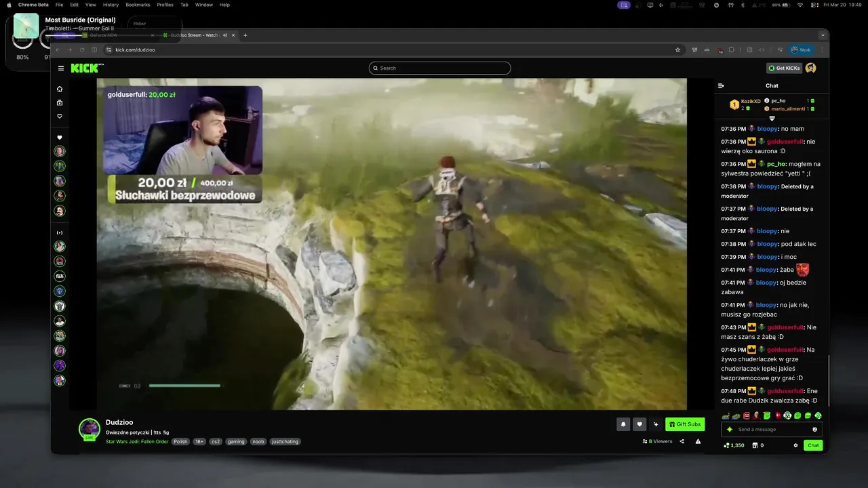
Task: Send the message with the green Chat button
Action: (813, 445)
